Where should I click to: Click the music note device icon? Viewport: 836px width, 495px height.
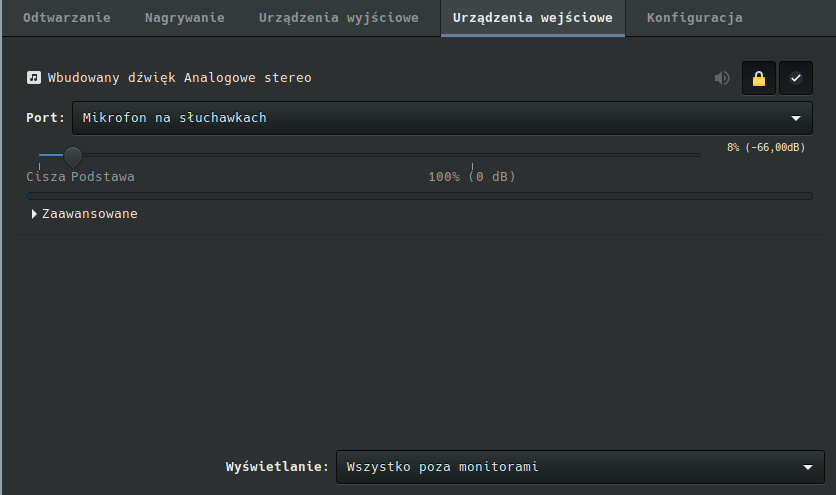[34, 78]
